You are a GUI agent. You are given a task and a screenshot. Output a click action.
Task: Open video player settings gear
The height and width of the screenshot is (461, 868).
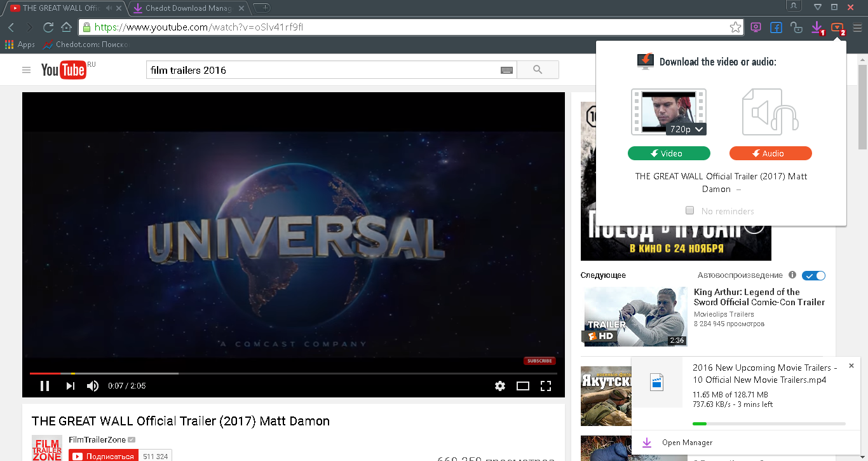[500, 385]
